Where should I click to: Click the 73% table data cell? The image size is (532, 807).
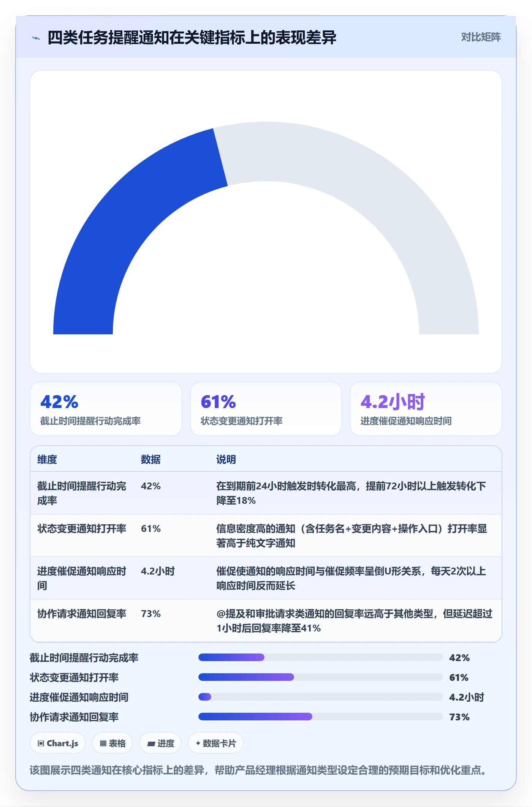point(151,614)
